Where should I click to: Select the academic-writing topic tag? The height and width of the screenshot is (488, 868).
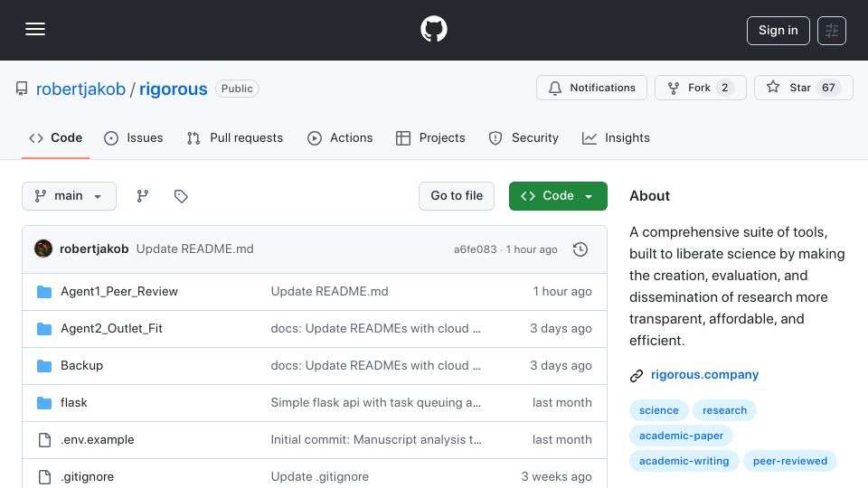click(x=684, y=462)
